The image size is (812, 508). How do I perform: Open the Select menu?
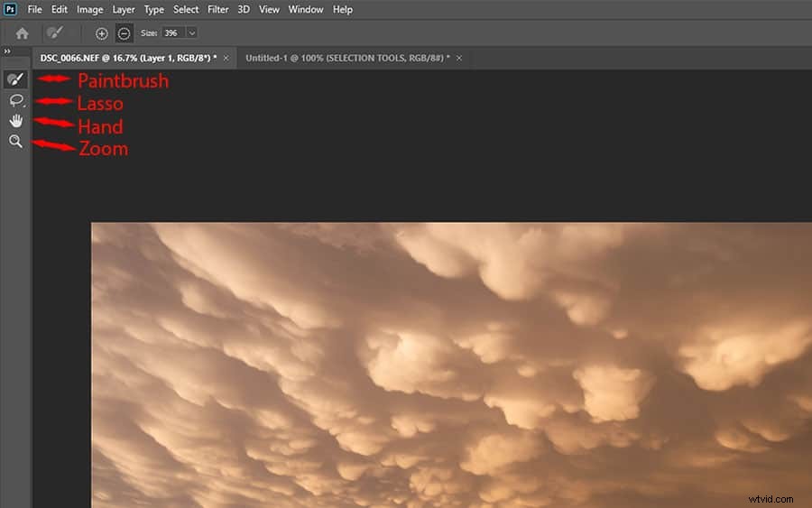point(186,9)
